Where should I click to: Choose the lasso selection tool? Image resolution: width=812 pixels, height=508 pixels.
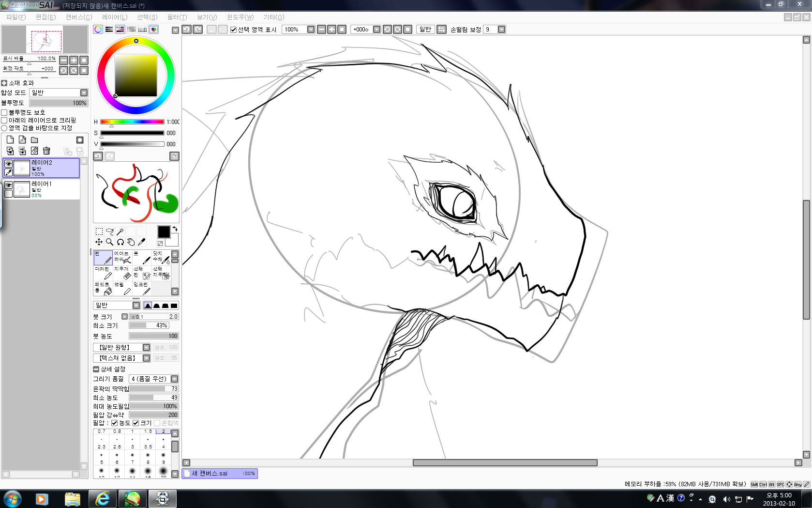coord(110,231)
